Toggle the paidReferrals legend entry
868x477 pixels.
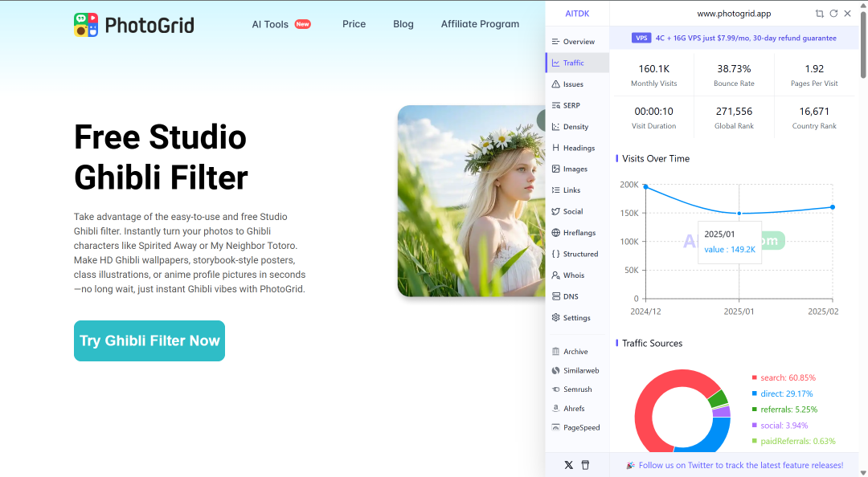pos(793,441)
